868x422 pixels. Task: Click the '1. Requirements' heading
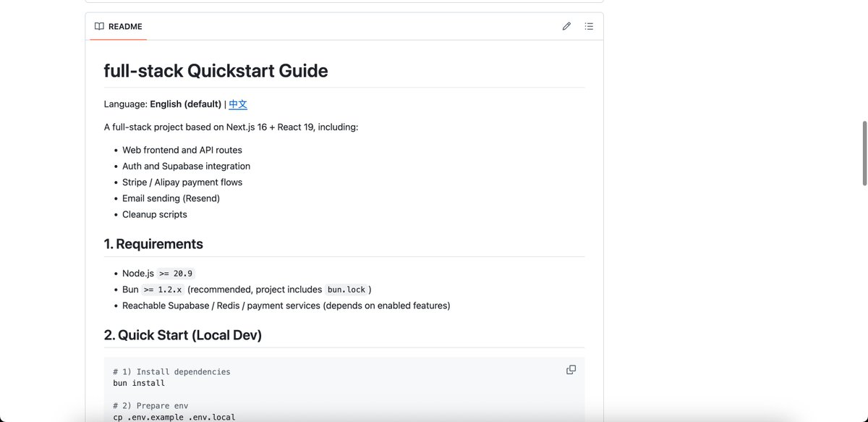click(x=153, y=244)
